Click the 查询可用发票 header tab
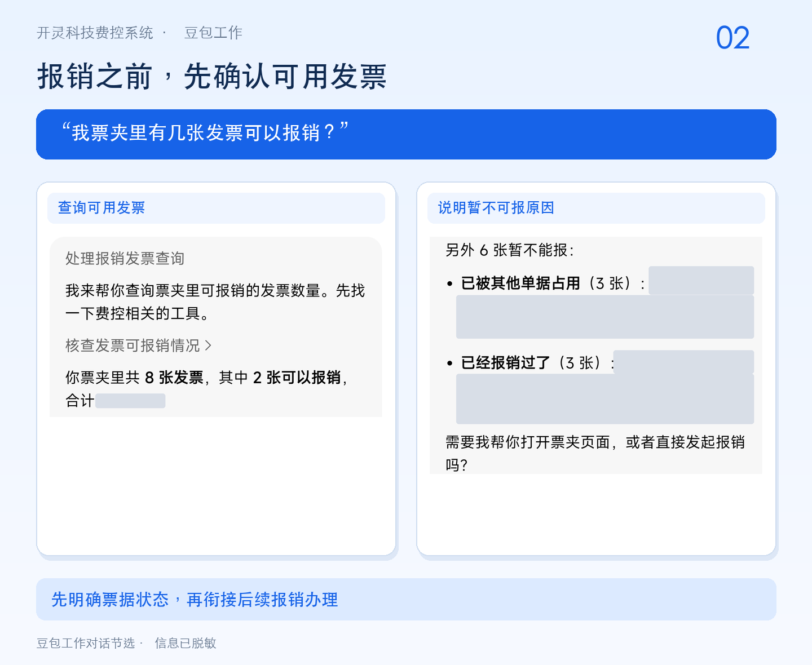The width and height of the screenshot is (812, 665). tap(216, 208)
